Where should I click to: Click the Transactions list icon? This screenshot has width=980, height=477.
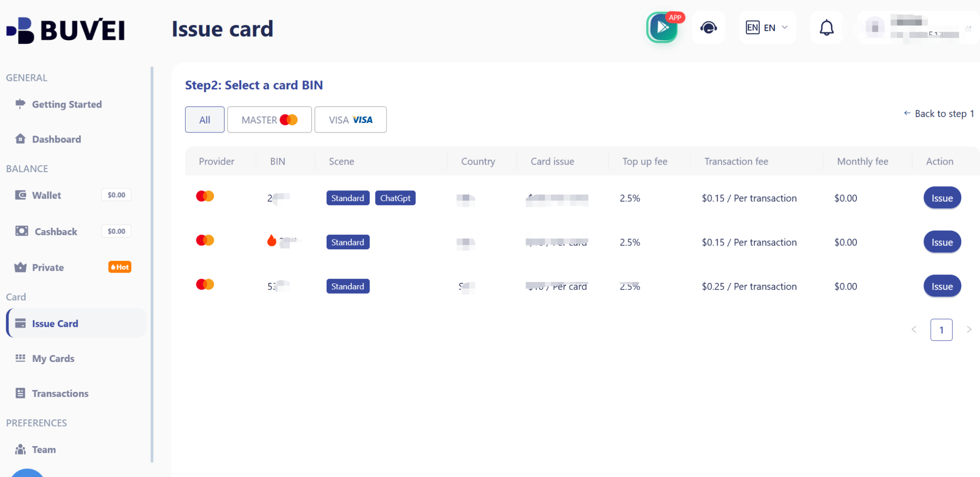[x=21, y=393]
